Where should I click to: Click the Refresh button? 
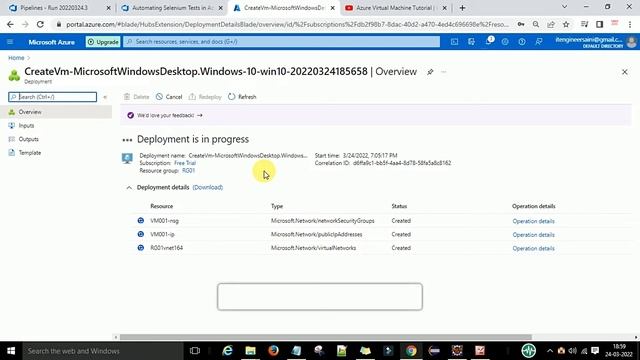coord(242,97)
